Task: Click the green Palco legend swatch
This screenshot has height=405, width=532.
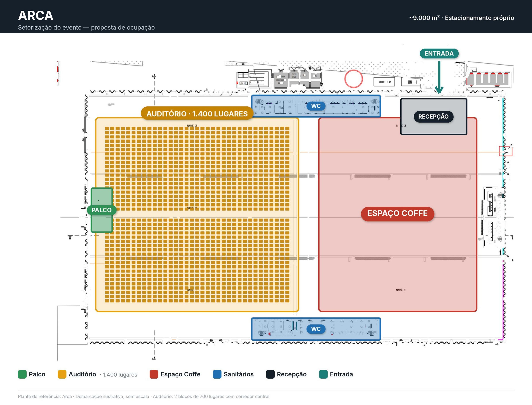Action: (22, 374)
